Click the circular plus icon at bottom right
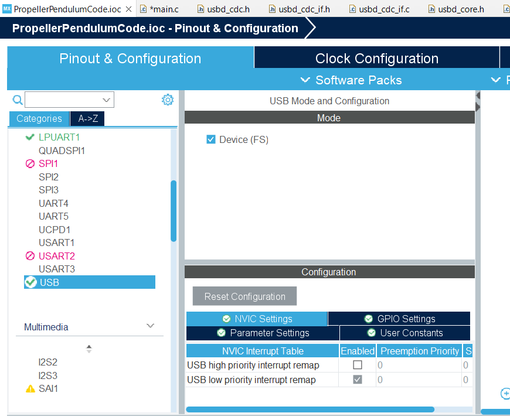 [505, 394]
